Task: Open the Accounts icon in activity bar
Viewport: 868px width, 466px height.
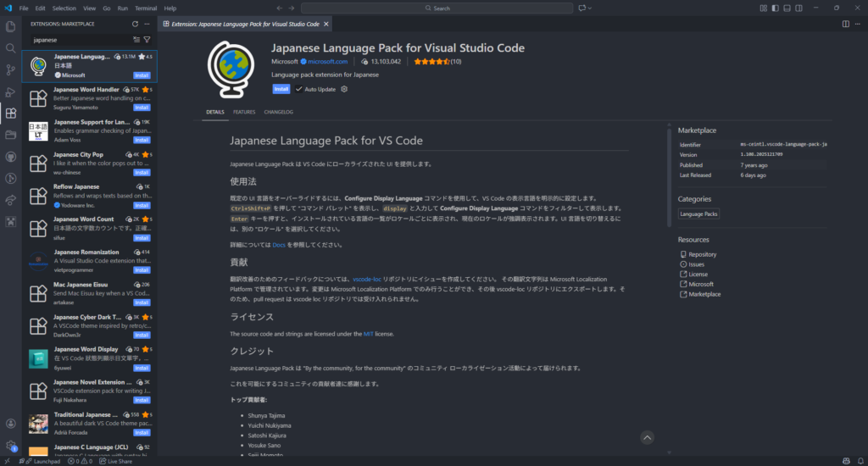Action: point(10,423)
